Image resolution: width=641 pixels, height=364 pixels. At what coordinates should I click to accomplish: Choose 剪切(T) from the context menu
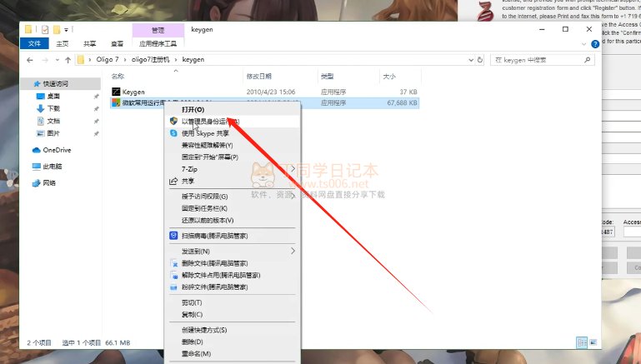tap(233, 302)
